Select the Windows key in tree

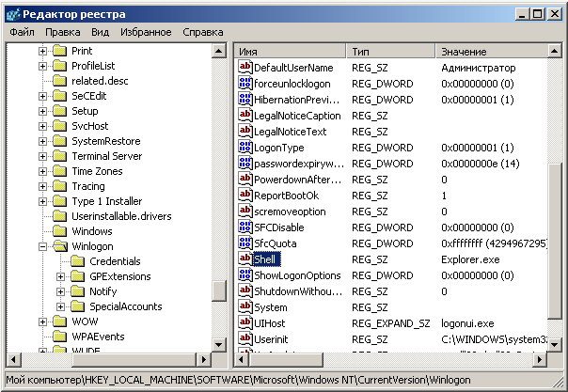92,231
